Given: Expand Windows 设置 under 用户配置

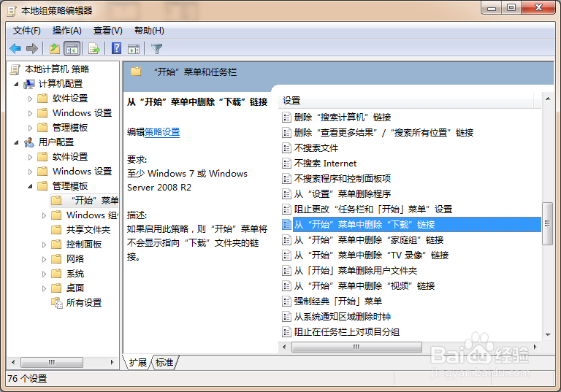Looking at the screenshot, I should pyautogui.click(x=30, y=172).
